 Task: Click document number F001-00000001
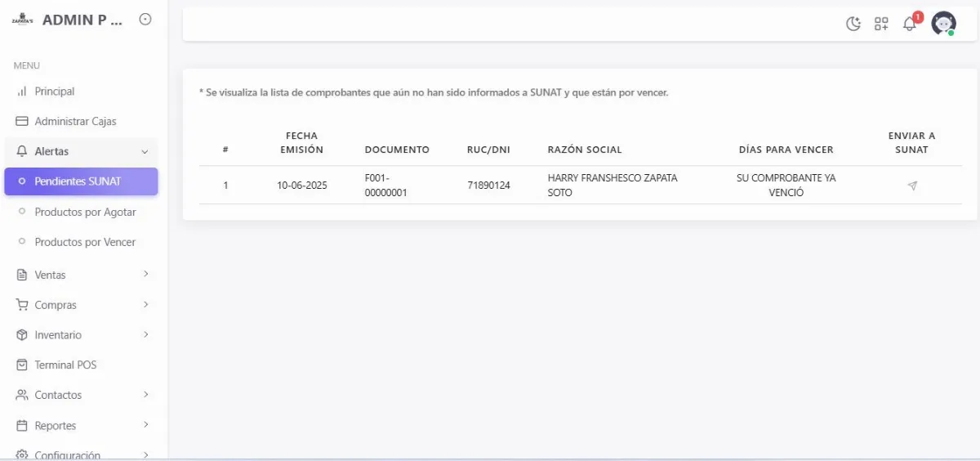tap(386, 186)
